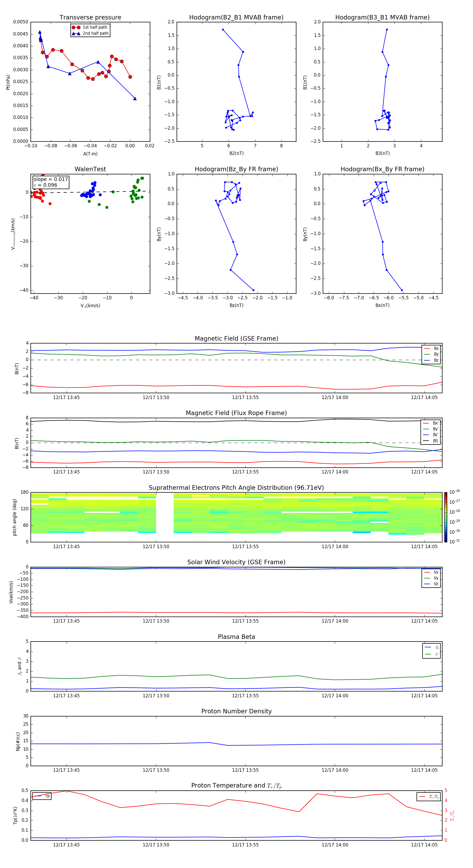
Task: Click the topmost point in B2_B1 hodogram
Action: coord(223,30)
